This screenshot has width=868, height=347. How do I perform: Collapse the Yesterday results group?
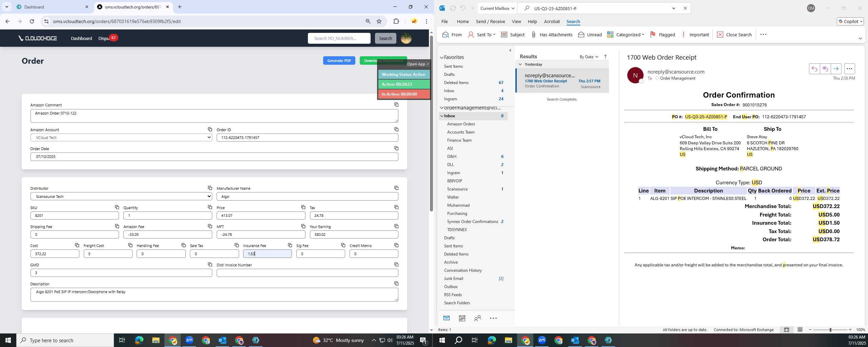tap(520, 64)
